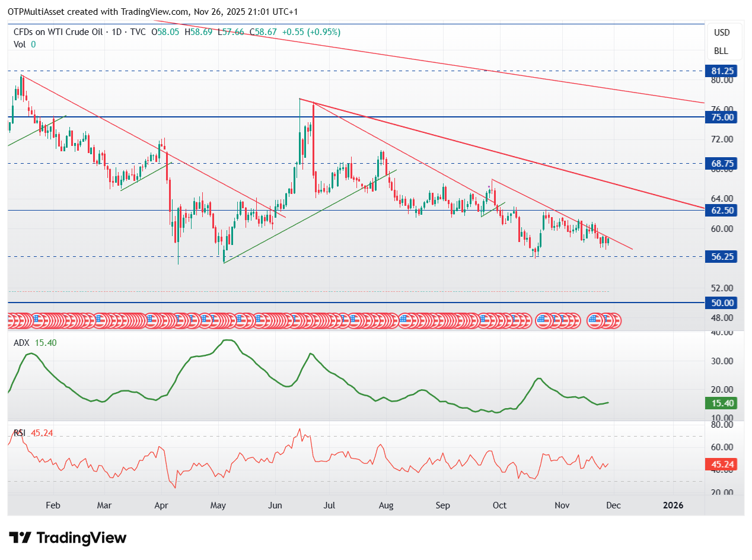Select the RSI indicator legend label

pyautogui.click(x=20, y=433)
